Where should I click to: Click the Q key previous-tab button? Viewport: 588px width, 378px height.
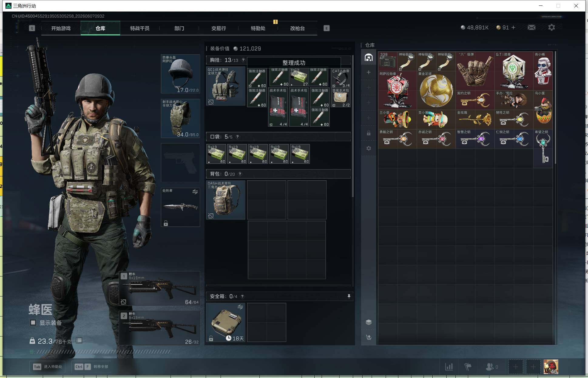click(32, 28)
